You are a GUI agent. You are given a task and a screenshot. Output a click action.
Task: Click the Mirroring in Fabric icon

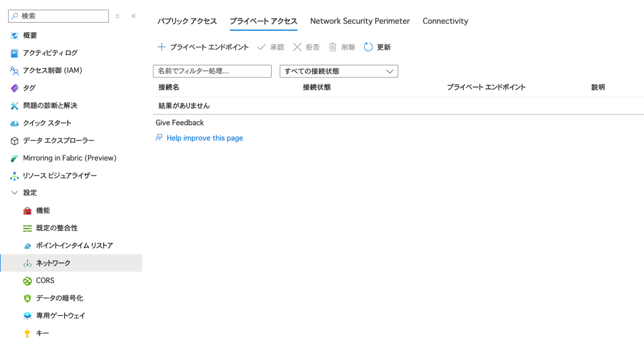[x=14, y=158]
